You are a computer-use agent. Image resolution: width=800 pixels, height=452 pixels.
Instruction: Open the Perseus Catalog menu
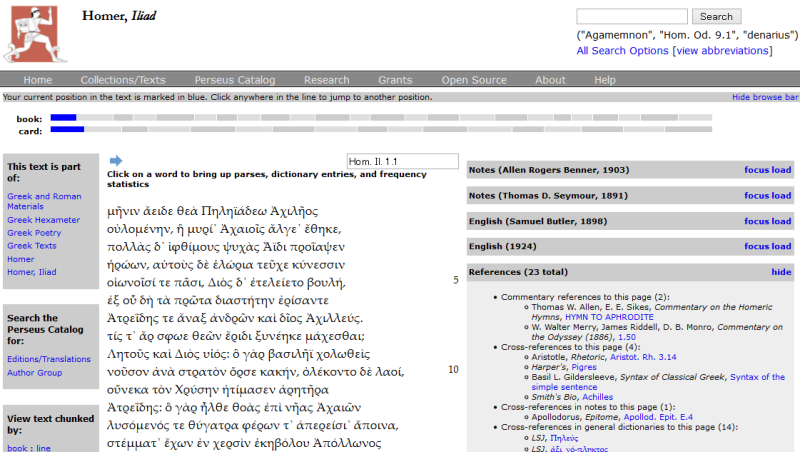pyautogui.click(x=235, y=80)
